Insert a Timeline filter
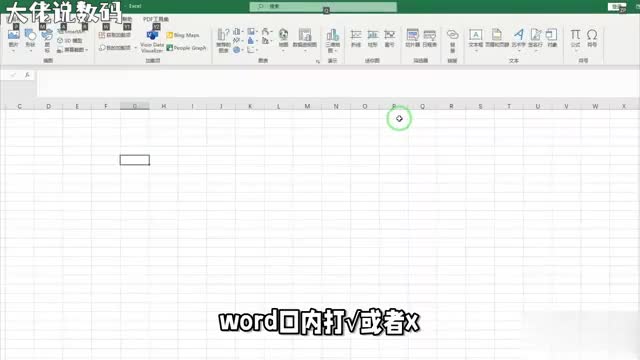Screen dimensions: 640x360 [429, 38]
